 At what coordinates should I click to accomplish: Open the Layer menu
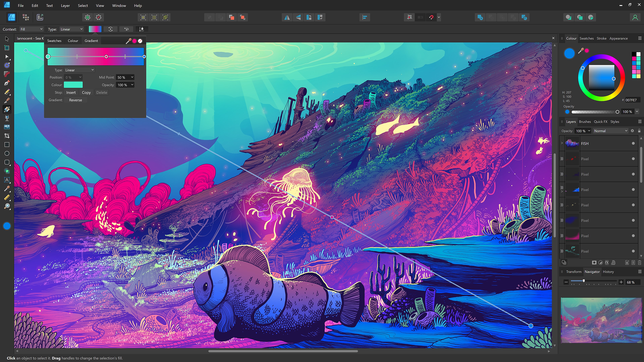click(x=65, y=6)
